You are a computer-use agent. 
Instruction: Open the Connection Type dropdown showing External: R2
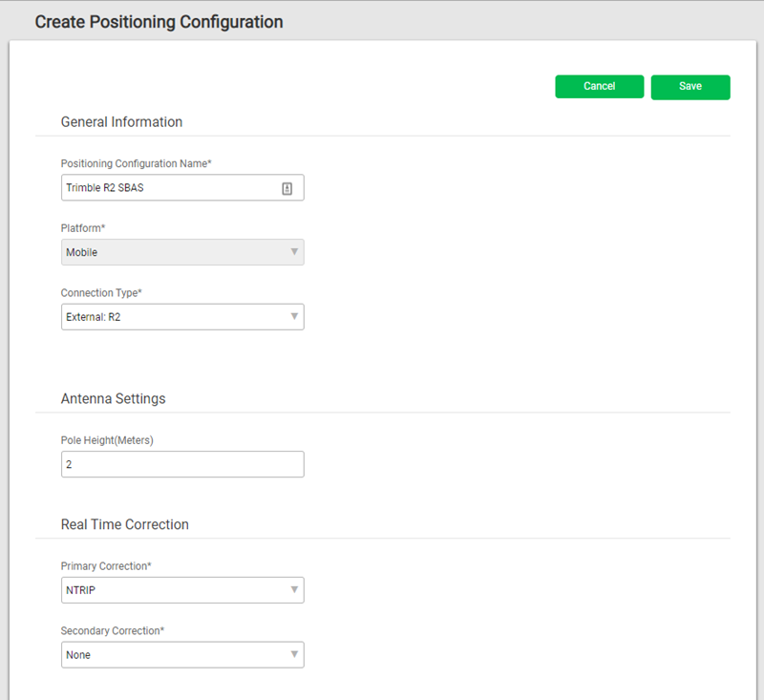pyautogui.click(x=182, y=317)
